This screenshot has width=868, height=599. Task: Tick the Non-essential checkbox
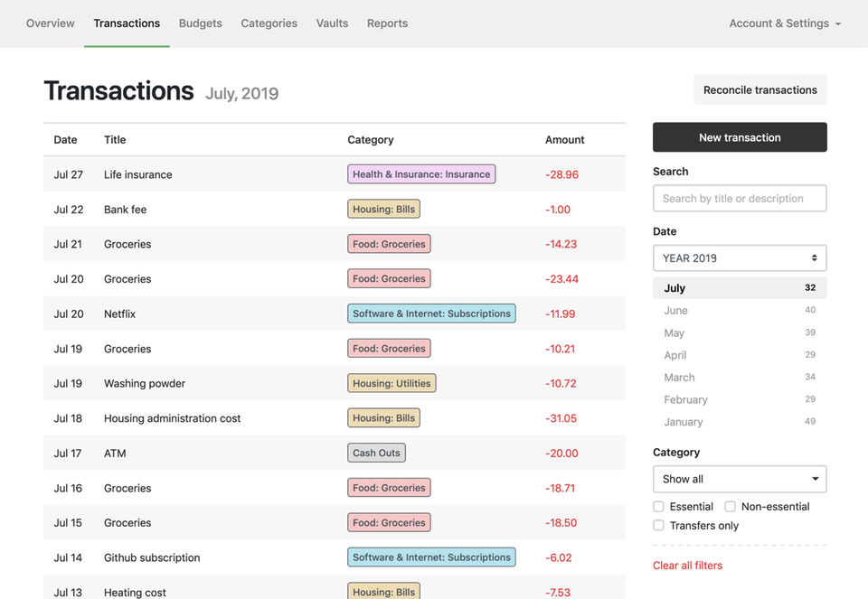point(731,507)
